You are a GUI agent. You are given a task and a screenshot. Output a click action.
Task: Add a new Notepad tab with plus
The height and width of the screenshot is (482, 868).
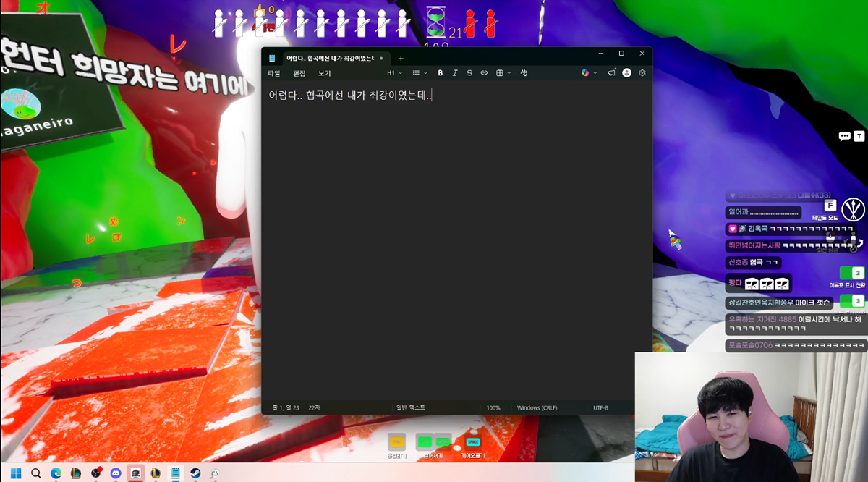pyautogui.click(x=401, y=58)
